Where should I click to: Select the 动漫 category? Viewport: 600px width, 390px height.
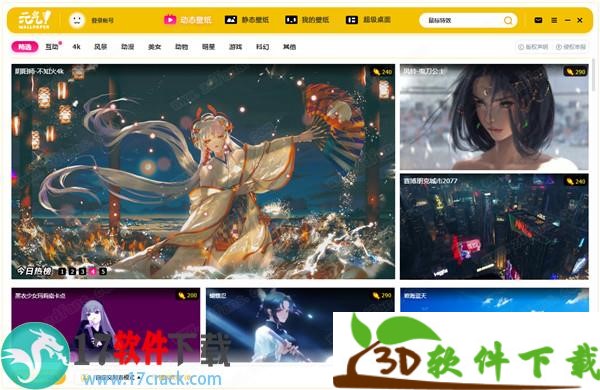click(127, 47)
